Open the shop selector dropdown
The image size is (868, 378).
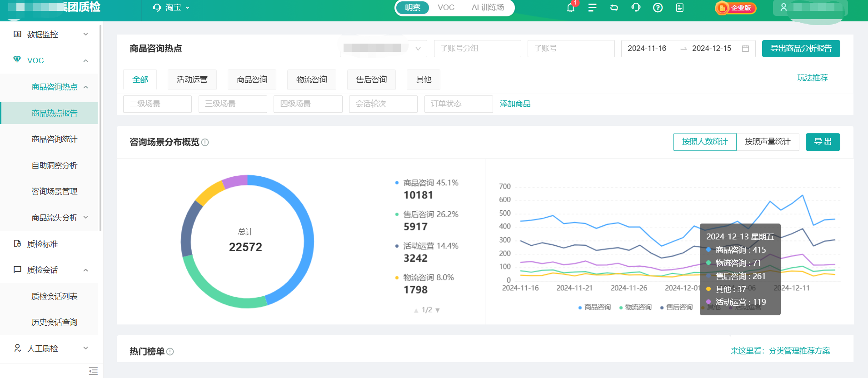(384, 48)
